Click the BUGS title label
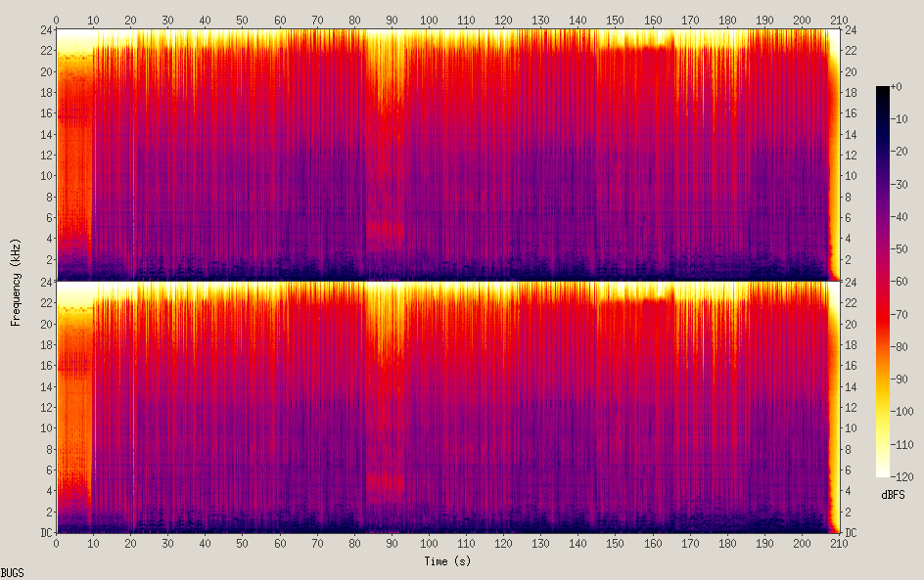This screenshot has width=924, height=580. 13,573
